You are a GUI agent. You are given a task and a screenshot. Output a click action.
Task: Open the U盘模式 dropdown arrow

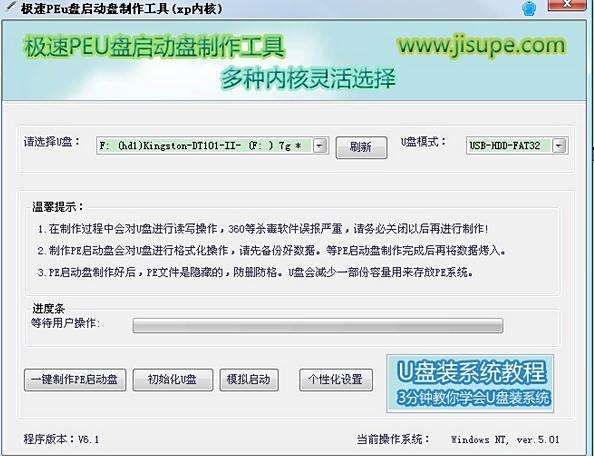559,145
